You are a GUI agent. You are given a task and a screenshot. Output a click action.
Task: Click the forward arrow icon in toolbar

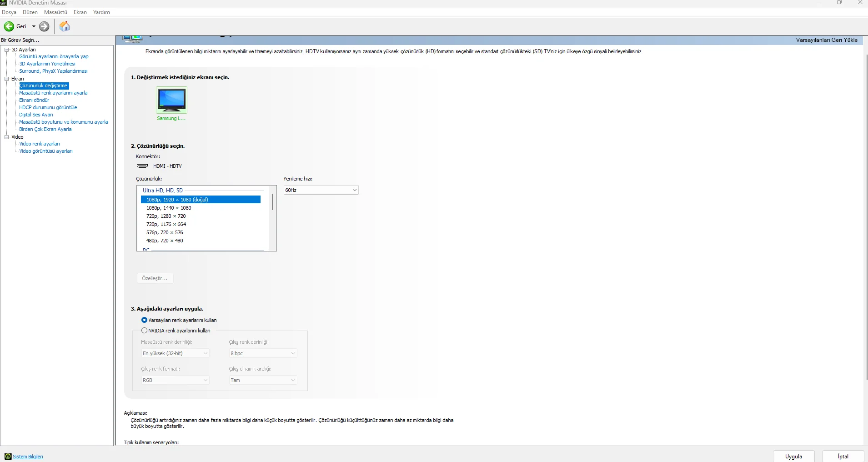(44, 26)
